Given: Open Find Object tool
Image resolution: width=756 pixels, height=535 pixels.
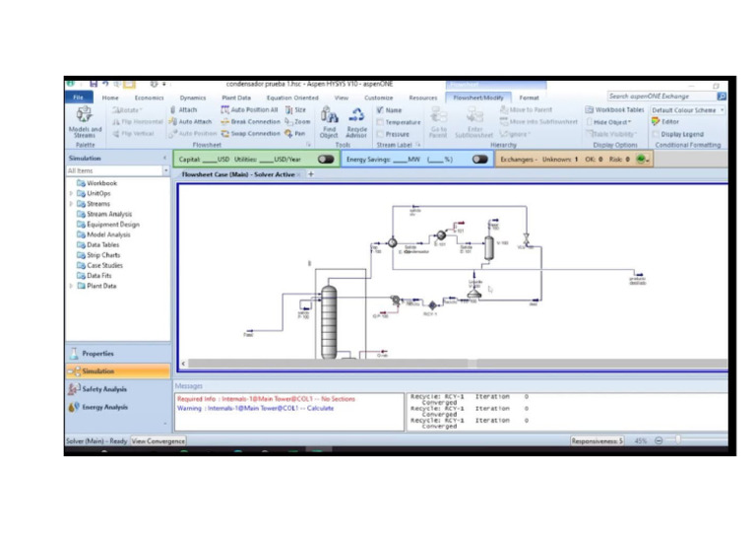Looking at the screenshot, I should 329,122.
